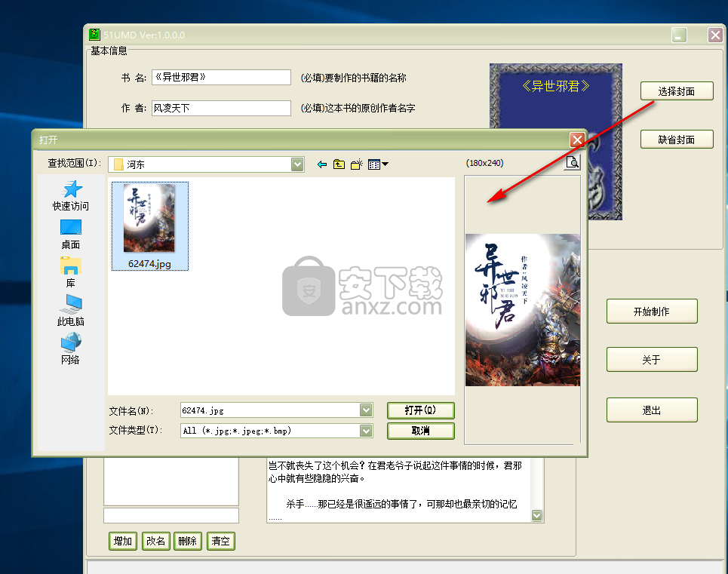Open Desktop (桌面) location
The image size is (728, 574).
point(71,235)
